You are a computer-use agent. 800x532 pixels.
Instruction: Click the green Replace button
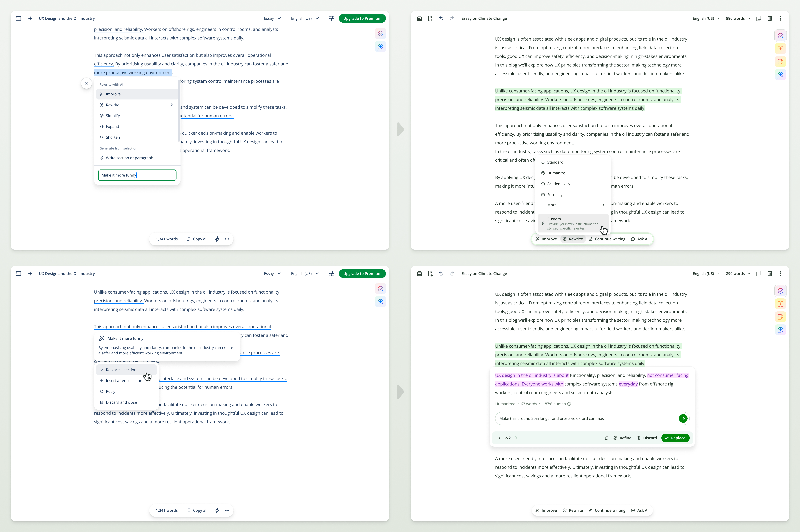tap(675, 438)
